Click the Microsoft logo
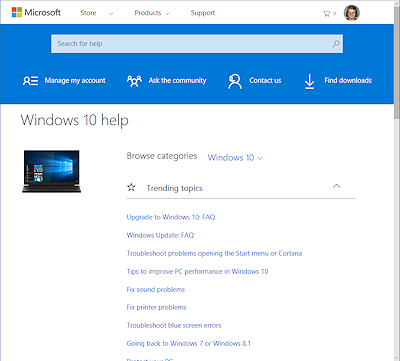Screen dimensions: 400x361 pyautogui.click(x=36, y=13)
